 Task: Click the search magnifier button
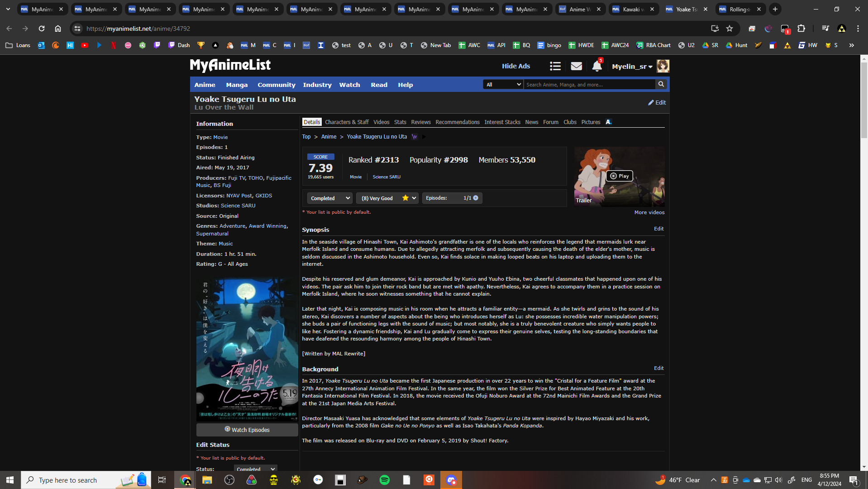click(661, 84)
